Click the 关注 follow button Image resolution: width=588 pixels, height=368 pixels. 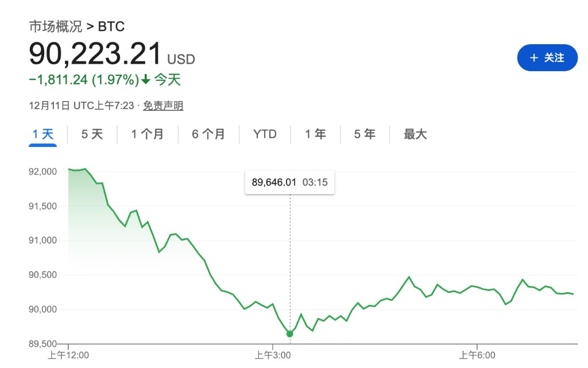pyautogui.click(x=547, y=58)
